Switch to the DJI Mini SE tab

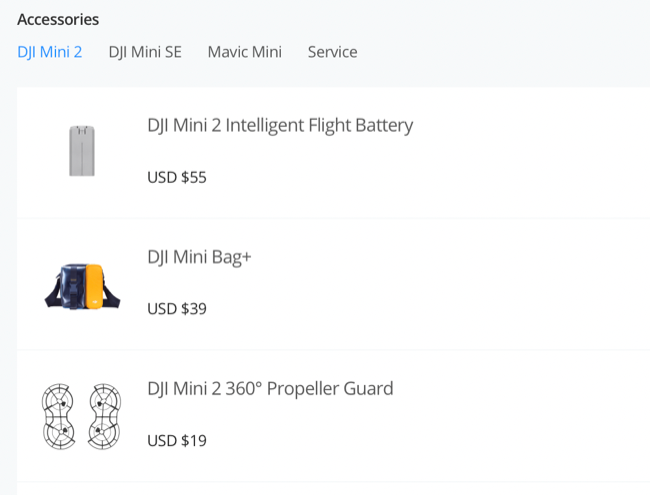click(x=145, y=52)
